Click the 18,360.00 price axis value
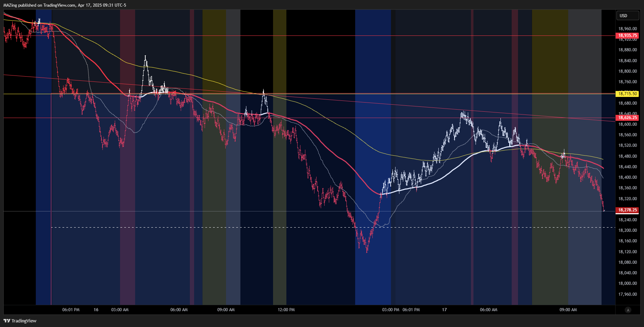The width and height of the screenshot is (644, 327). tap(628, 188)
